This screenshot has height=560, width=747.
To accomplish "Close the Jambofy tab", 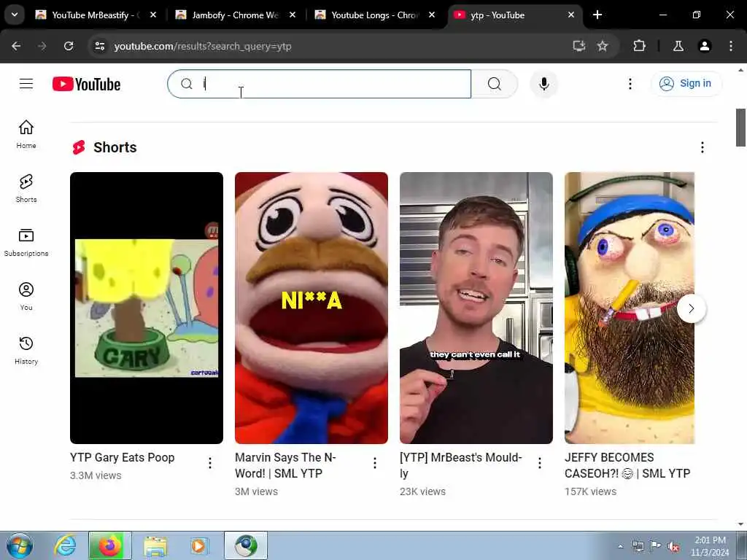I will (293, 15).
